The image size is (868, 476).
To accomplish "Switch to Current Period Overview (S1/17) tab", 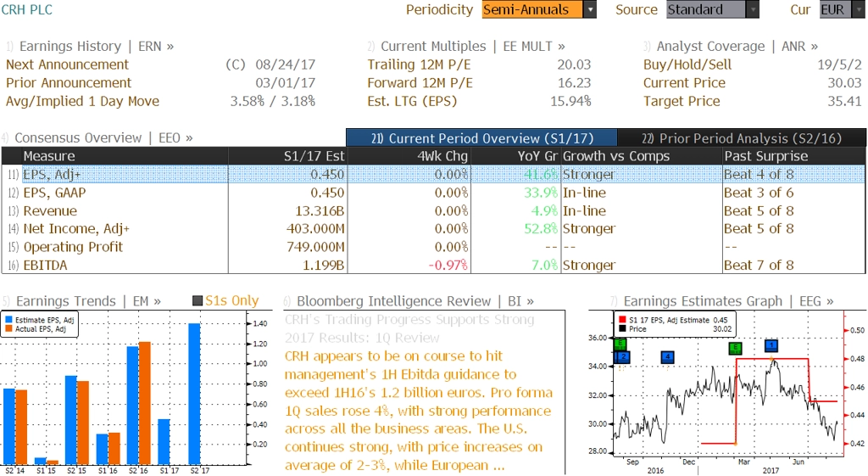I will pyautogui.click(x=481, y=138).
